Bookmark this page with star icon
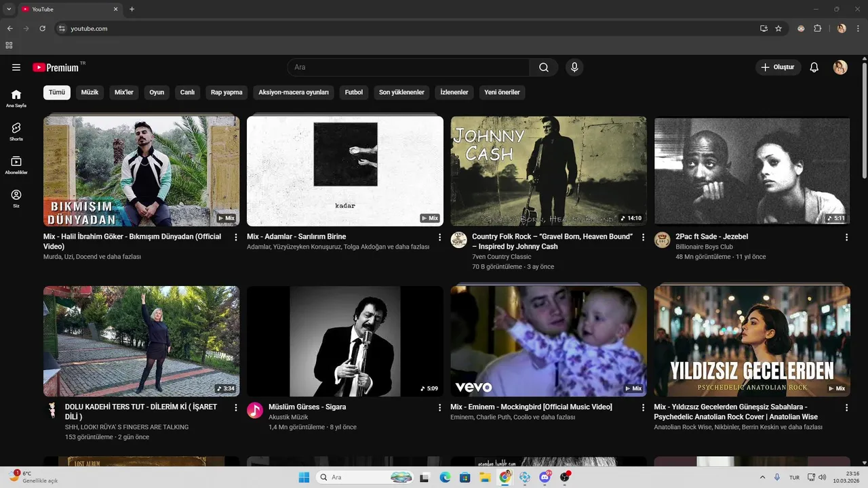The image size is (868, 488). click(778, 28)
